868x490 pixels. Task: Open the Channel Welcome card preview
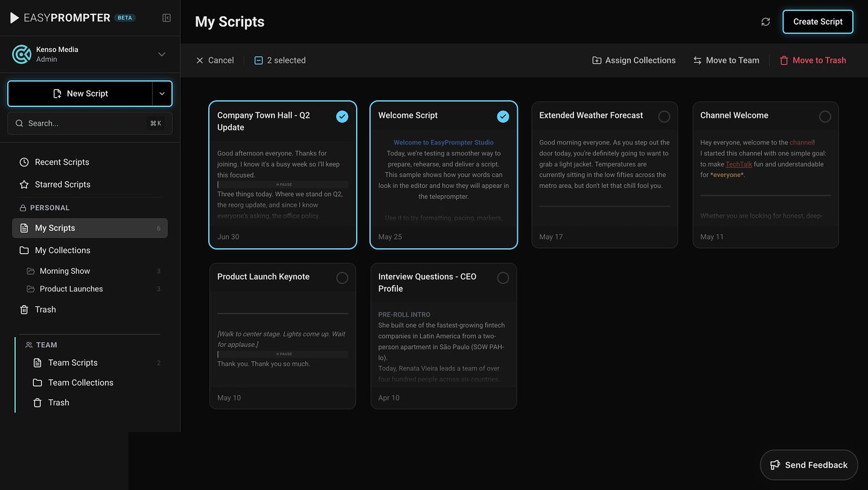pos(766,175)
